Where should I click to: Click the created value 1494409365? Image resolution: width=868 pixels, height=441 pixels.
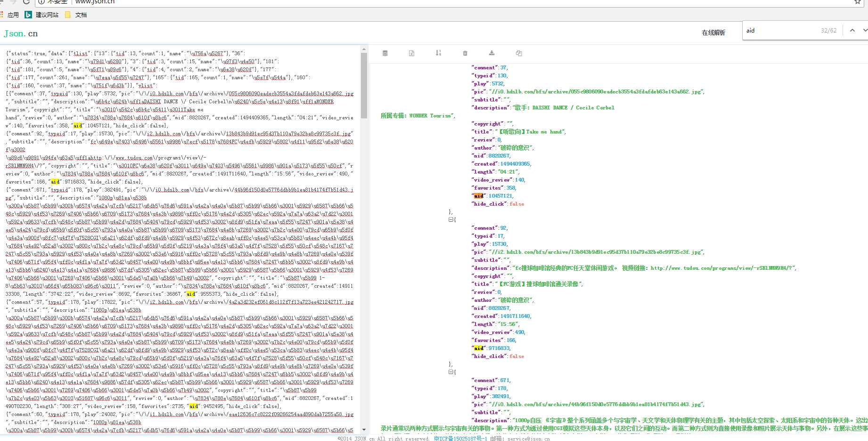515,164
